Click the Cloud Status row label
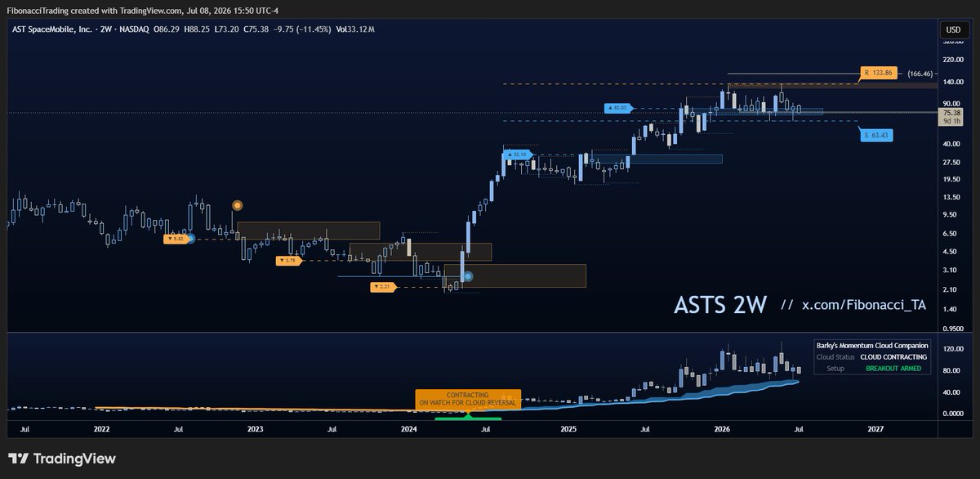The width and height of the screenshot is (980, 479). pos(835,356)
